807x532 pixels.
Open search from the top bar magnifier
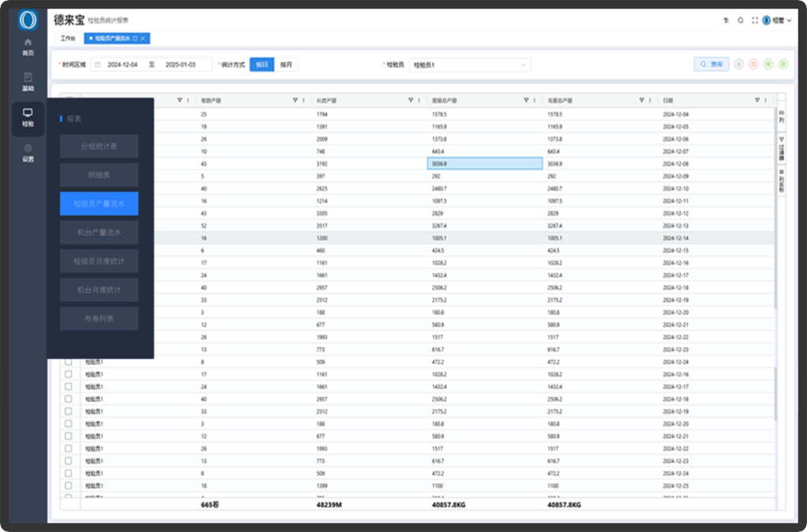[x=741, y=20]
